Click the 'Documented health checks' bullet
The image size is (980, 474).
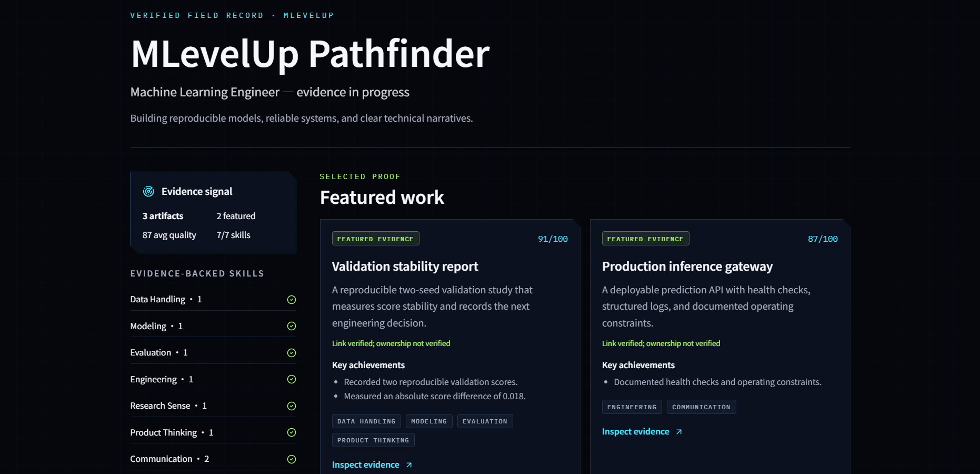point(717,382)
